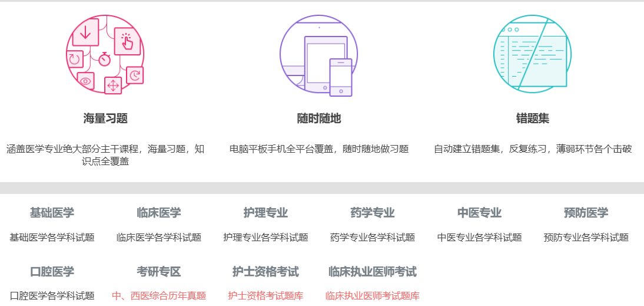Open the 临床执业医师考试 category heading
The width and height of the screenshot is (644, 306).
pos(373,272)
